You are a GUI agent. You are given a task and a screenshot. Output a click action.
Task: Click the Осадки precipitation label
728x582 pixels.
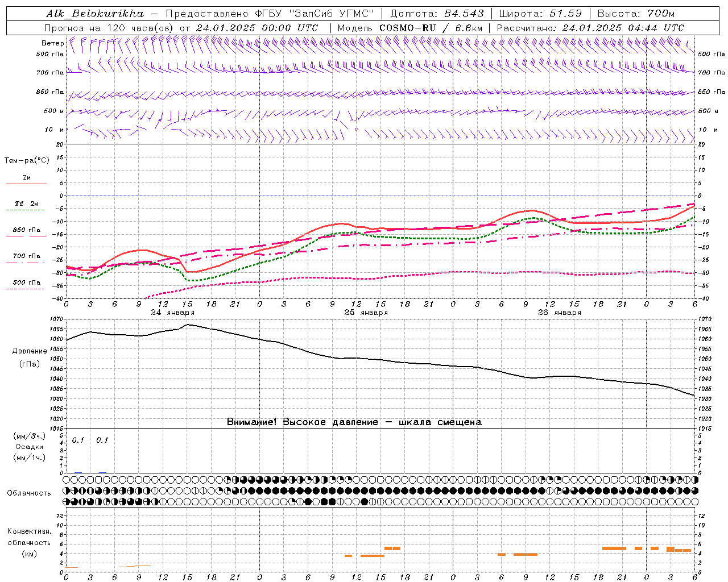tap(30, 447)
